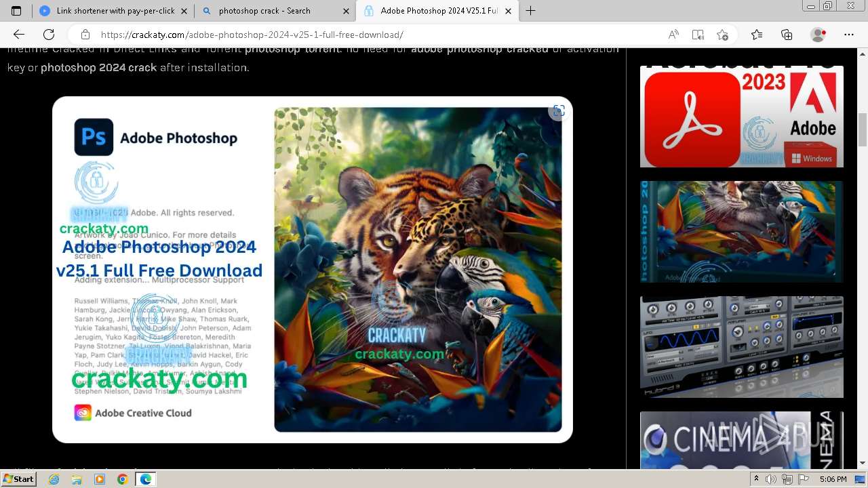Select the Adobe Photoshop 2024 V25.1 tab
This screenshot has height=488, width=868.
[x=437, y=11]
